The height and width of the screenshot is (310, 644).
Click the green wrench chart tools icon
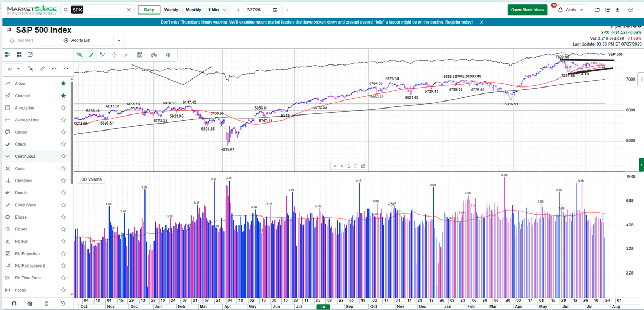(79, 55)
